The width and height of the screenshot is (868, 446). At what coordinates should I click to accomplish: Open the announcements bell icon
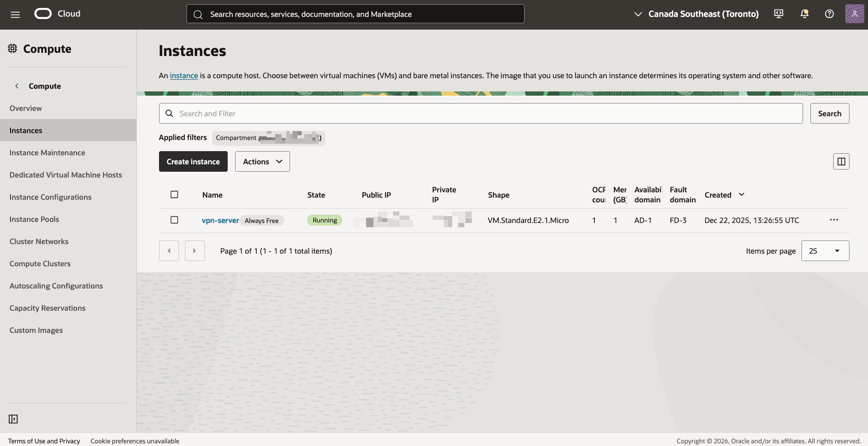(805, 14)
